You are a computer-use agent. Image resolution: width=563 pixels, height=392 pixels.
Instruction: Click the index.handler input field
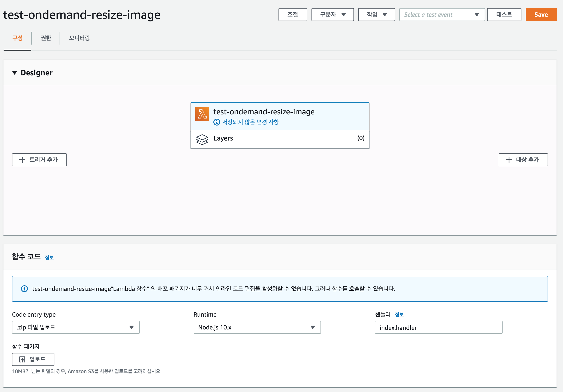click(438, 328)
